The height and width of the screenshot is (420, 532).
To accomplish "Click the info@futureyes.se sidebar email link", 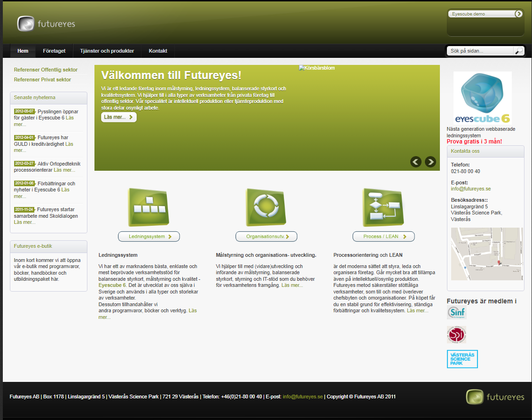I will click(470, 189).
